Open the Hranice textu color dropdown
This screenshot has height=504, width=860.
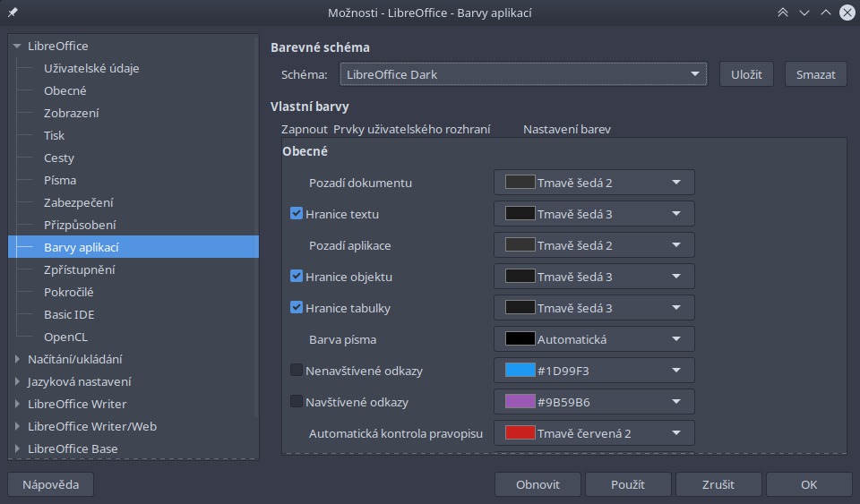click(x=594, y=214)
